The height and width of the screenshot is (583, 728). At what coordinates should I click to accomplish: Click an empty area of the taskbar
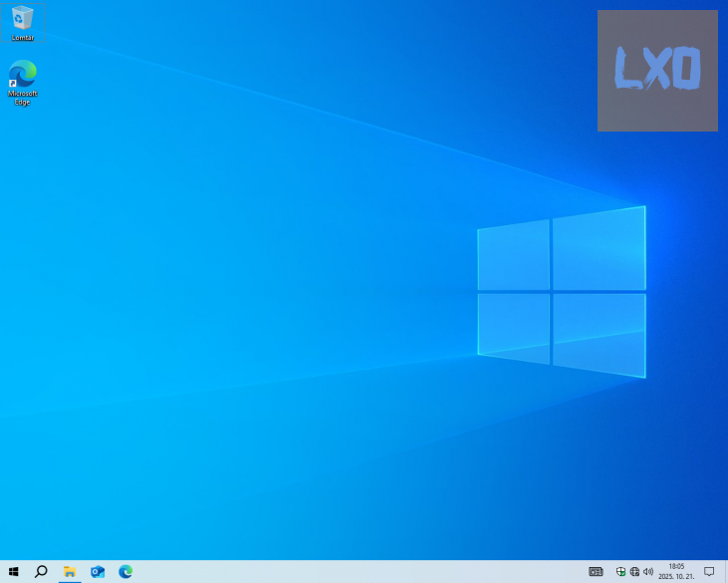[349, 572]
